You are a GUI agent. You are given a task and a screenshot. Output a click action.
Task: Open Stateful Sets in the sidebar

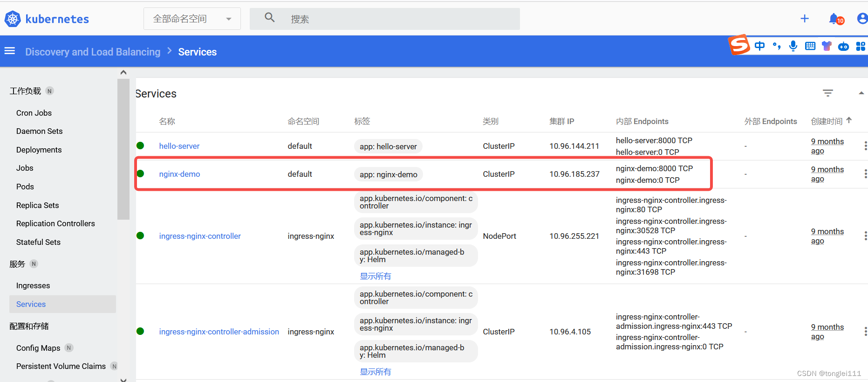point(38,242)
